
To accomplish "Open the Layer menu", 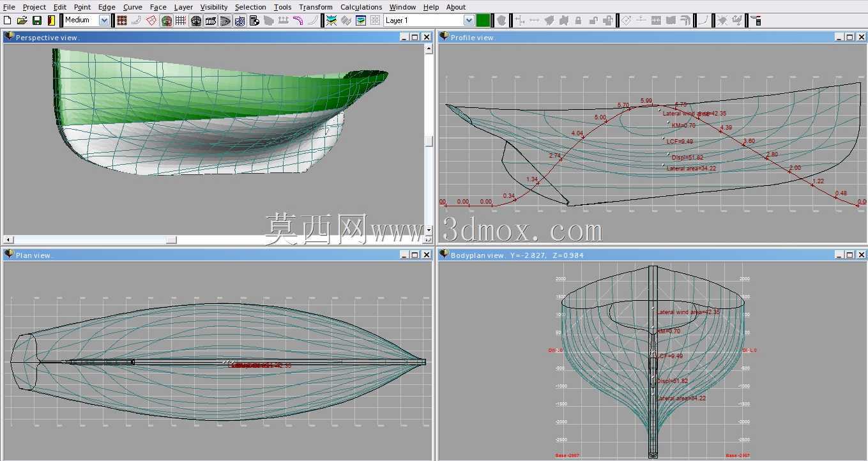I will (x=183, y=7).
